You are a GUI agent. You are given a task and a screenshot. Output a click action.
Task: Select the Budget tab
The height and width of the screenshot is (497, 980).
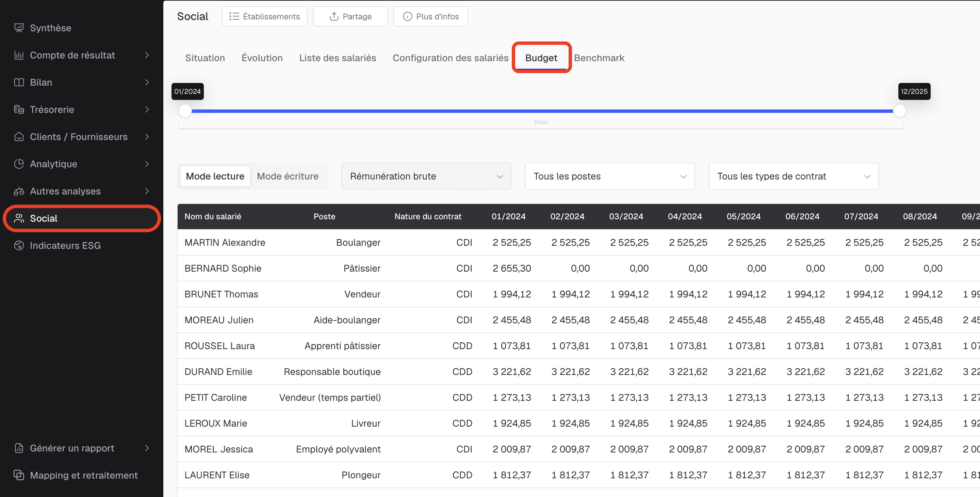[x=541, y=58]
